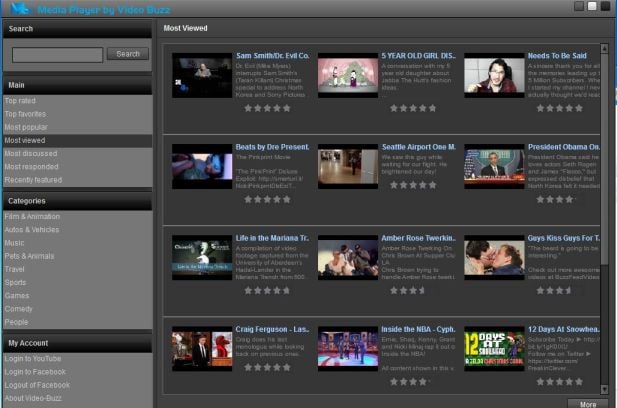Click the search text input field
Screen dimensions: 617x408
pyautogui.click(x=57, y=55)
